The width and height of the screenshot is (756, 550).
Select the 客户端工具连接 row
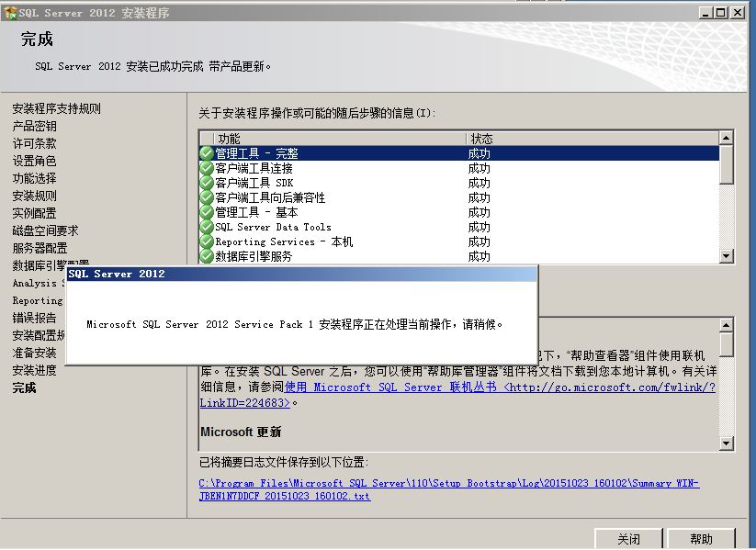459,168
